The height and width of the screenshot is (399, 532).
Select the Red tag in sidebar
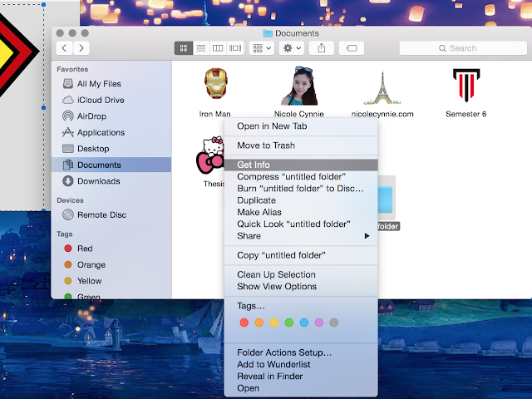click(111, 249)
